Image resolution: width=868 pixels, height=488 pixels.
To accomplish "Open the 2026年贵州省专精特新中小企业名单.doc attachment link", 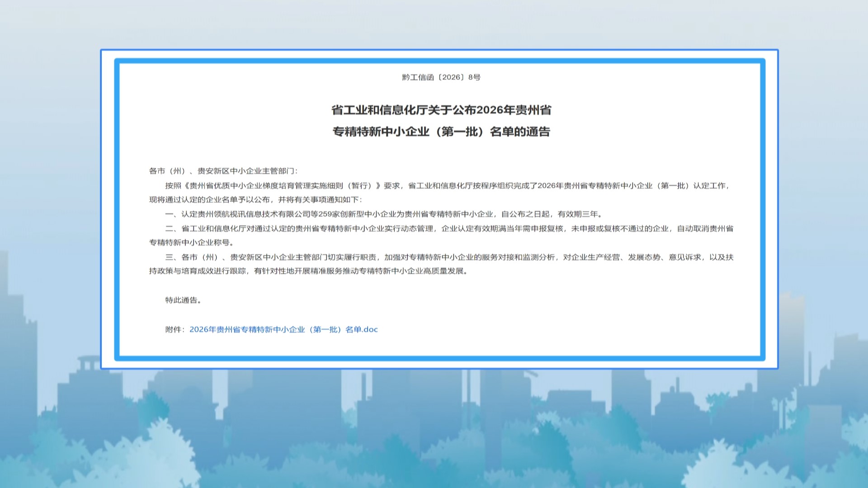I will click(x=283, y=329).
